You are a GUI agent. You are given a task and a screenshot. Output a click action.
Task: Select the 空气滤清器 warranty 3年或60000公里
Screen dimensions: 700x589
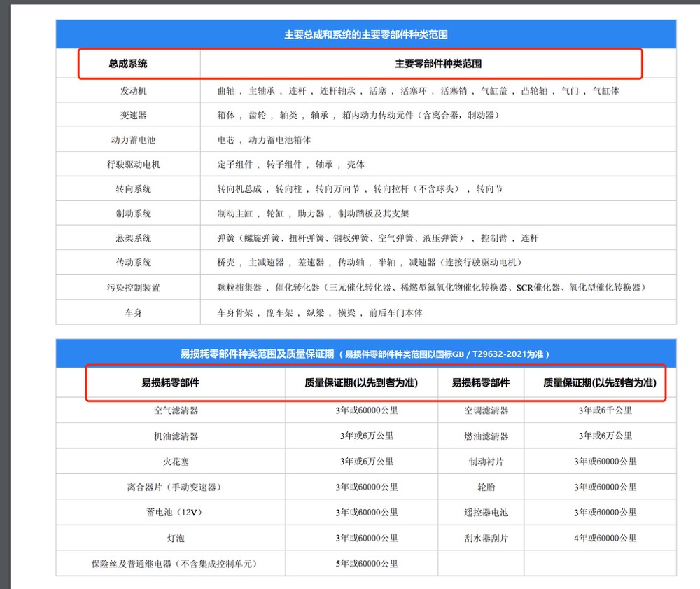click(x=367, y=410)
